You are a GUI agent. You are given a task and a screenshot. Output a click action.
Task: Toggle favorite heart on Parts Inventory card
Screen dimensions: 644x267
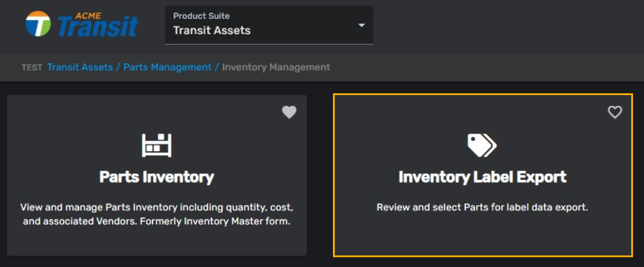click(x=289, y=112)
